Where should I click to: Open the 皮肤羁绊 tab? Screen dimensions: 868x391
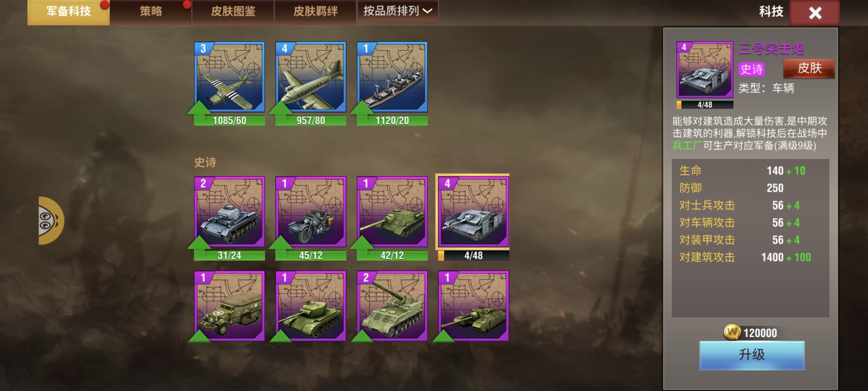pos(315,12)
